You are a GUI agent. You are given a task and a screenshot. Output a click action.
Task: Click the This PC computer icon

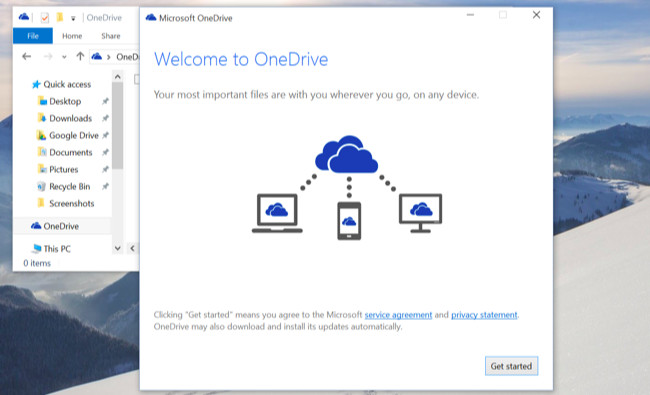tap(36, 248)
